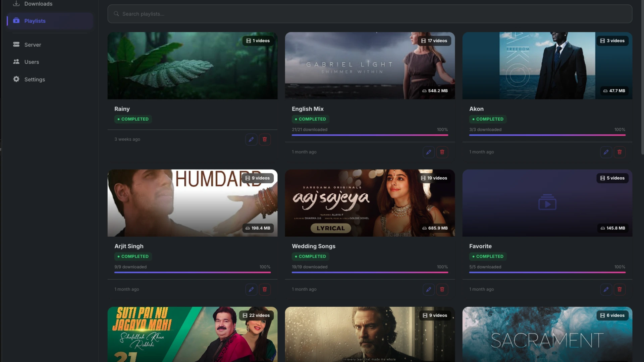Focus the Search playlists field
The image size is (644, 362).
point(370,14)
